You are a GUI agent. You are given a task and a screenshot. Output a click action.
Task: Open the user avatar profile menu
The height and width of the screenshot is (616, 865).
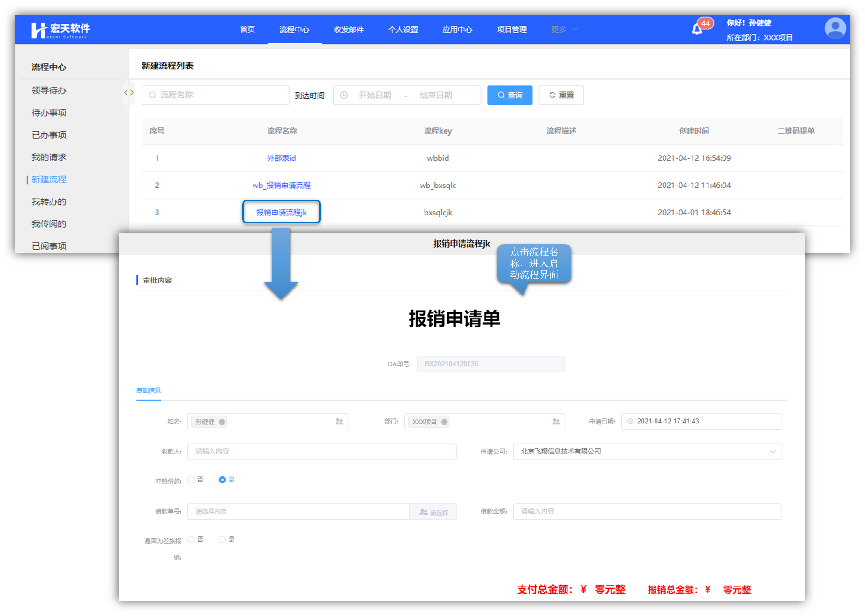pos(835,29)
